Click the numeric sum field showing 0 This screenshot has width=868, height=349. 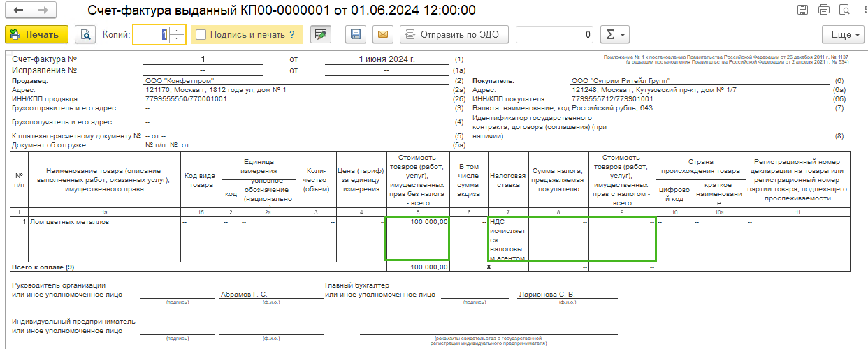556,34
